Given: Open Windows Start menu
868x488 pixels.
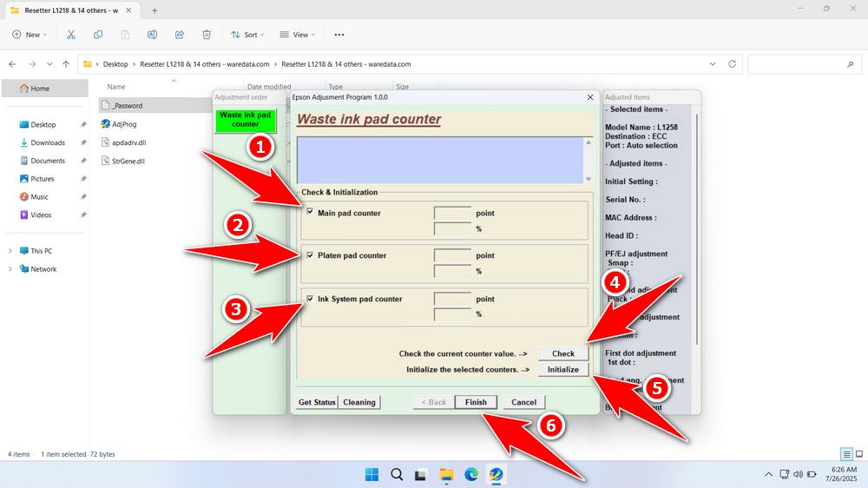Looking at the screenshot, I should pyautogui.click(x=372, y=475).
